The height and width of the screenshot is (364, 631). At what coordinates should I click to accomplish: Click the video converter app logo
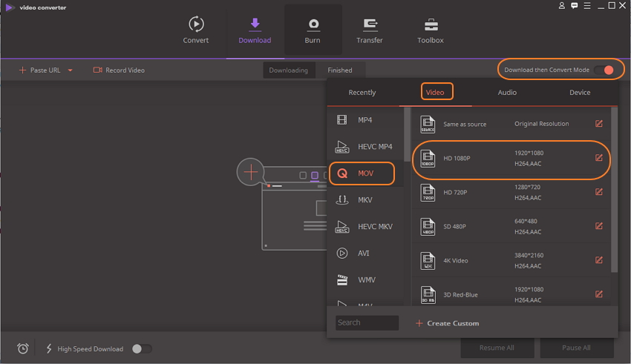click(x=10, y=7)
